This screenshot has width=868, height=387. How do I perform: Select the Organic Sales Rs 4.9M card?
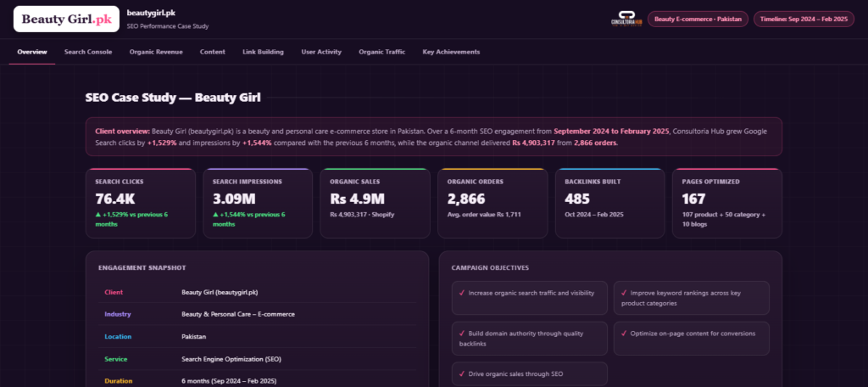(375, 204)
